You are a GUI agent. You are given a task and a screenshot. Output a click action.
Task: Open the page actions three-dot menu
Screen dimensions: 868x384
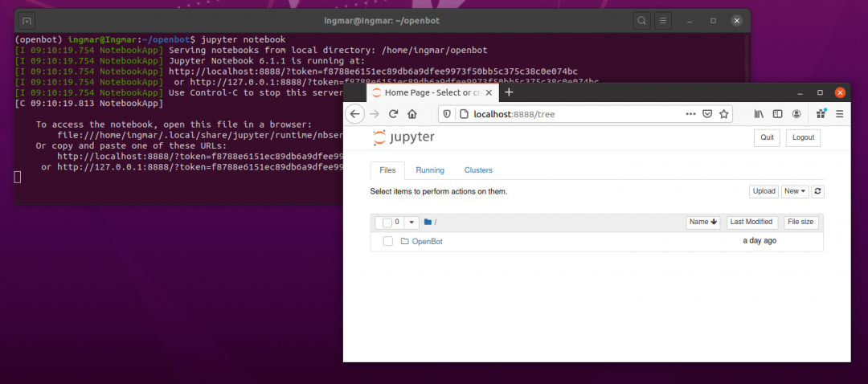click(x=690, y=114)
